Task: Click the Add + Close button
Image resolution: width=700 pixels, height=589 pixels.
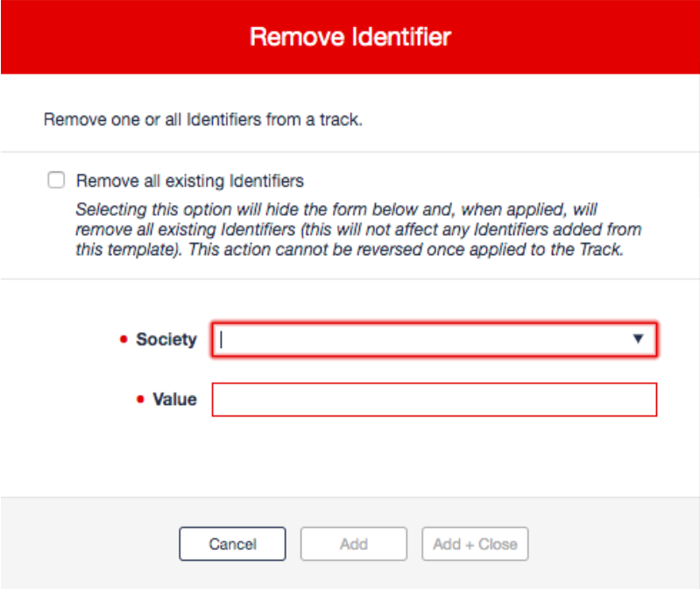Action: (x=476, y=544)
